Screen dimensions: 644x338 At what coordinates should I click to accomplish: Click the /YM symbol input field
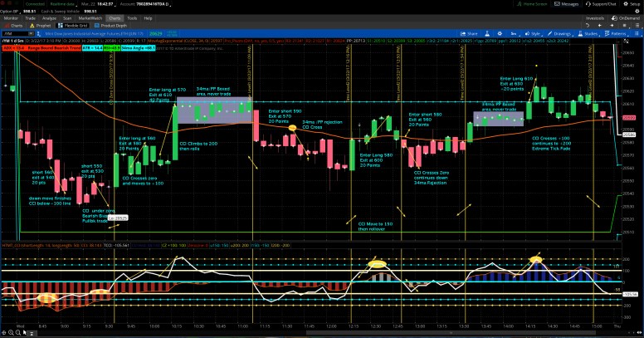coord(17,32)
